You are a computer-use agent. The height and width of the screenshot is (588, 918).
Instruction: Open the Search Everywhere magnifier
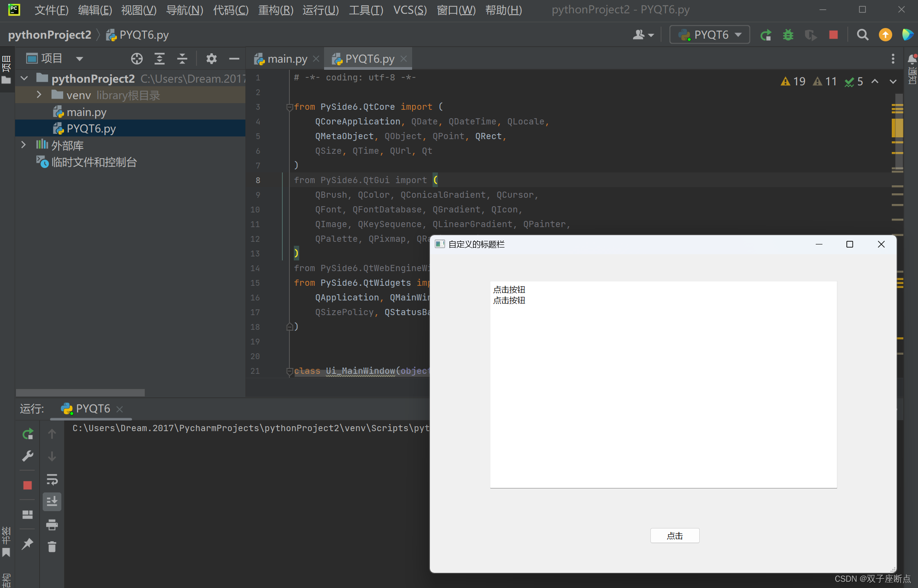pos(862,35)
